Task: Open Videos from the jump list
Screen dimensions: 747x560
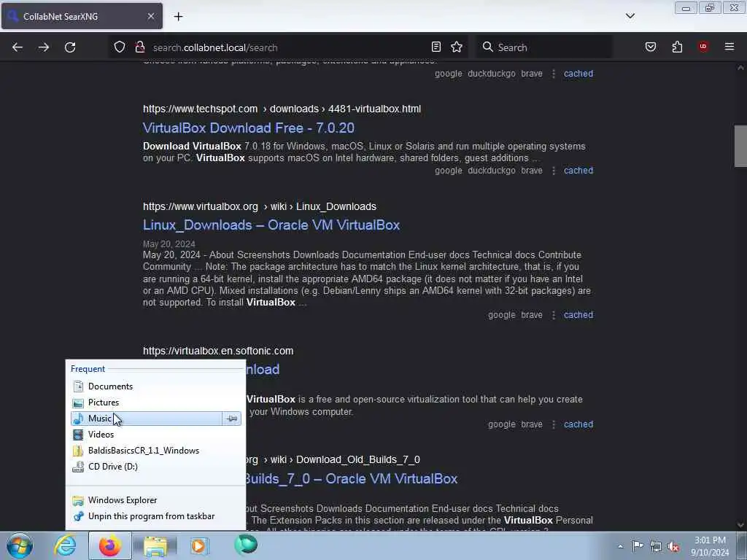Action: [x=155, y=435]
